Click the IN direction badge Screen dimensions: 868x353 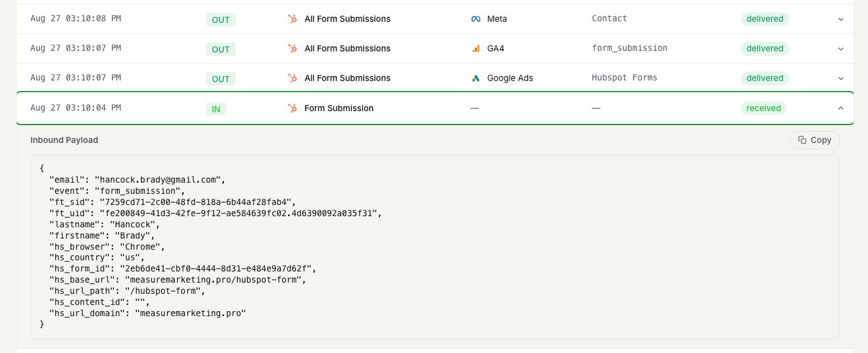point(216,109)
